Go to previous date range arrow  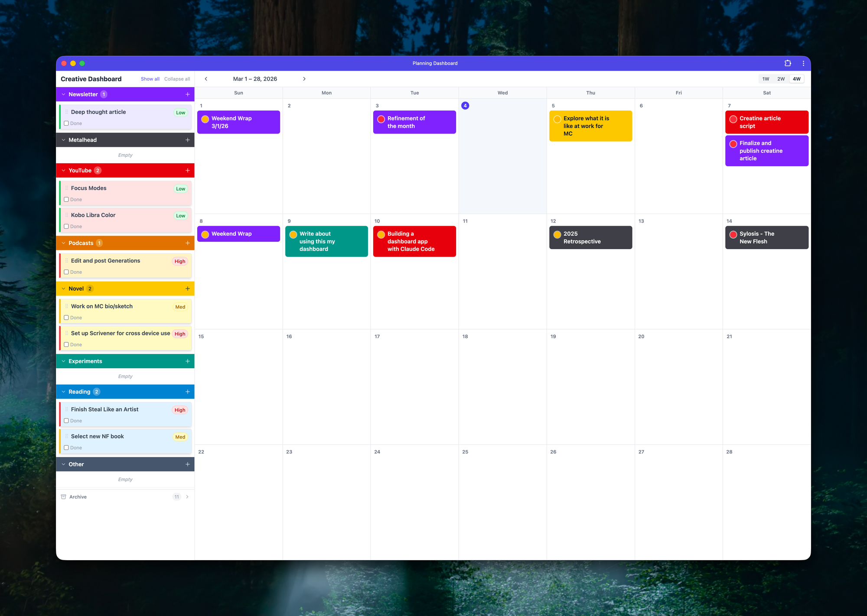pyautogui.click(x=206, y=79)
